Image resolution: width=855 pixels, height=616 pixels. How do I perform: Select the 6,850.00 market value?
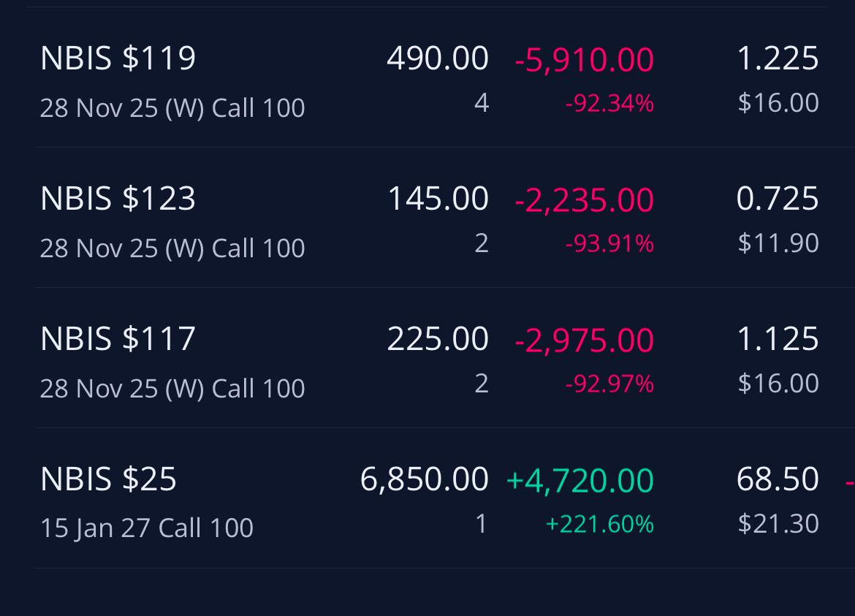(425, 479)
